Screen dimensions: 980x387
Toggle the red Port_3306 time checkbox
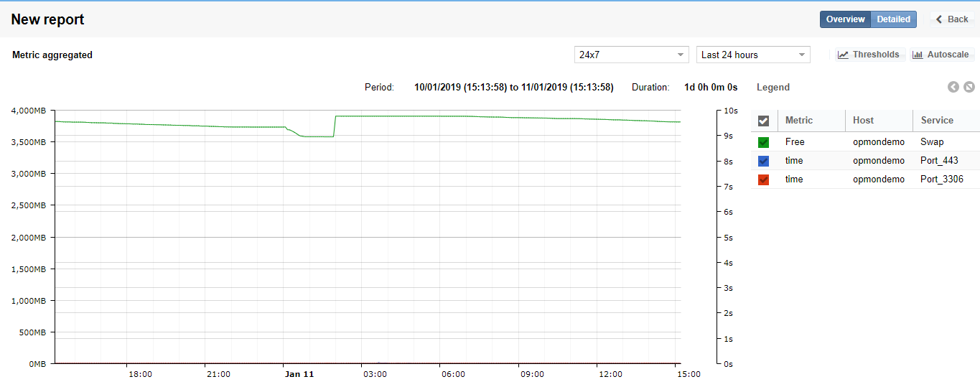(763, 179)
